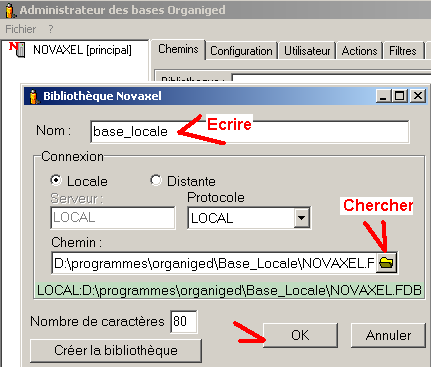Select the Distante connection radio button
Image resolution: width=431 pixels, height=367 pixels.
[156, 180]
